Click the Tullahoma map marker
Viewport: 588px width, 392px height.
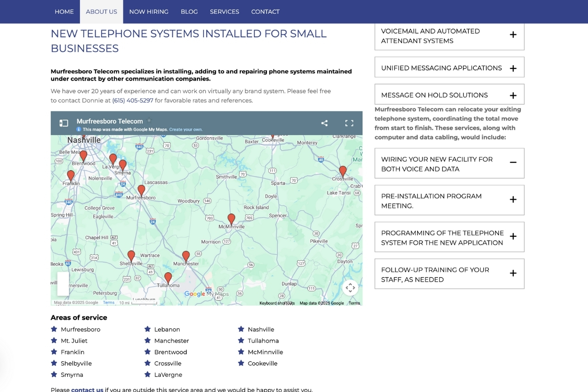pyautogui.click(x=168, y=277)
